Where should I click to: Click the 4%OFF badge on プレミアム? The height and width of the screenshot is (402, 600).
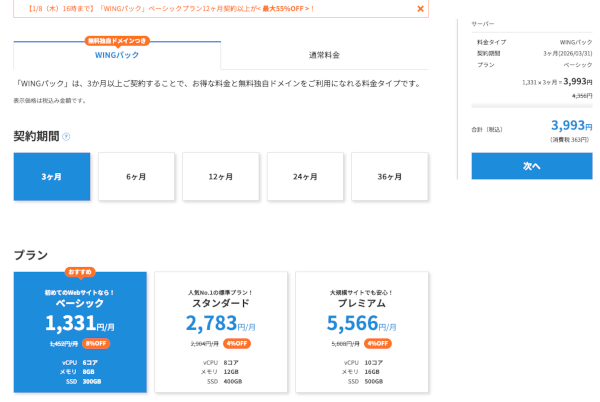(378, 343)
